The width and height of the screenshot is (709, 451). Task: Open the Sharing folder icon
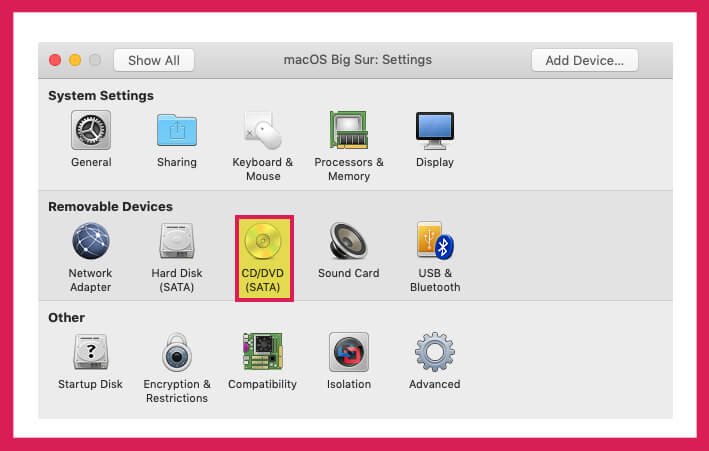click(x=177, y=130)
